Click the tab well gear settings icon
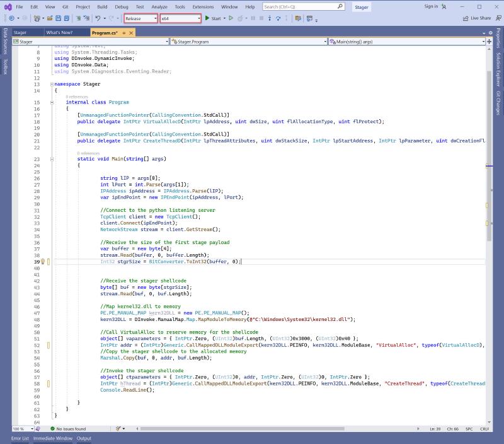 point(491,33)
